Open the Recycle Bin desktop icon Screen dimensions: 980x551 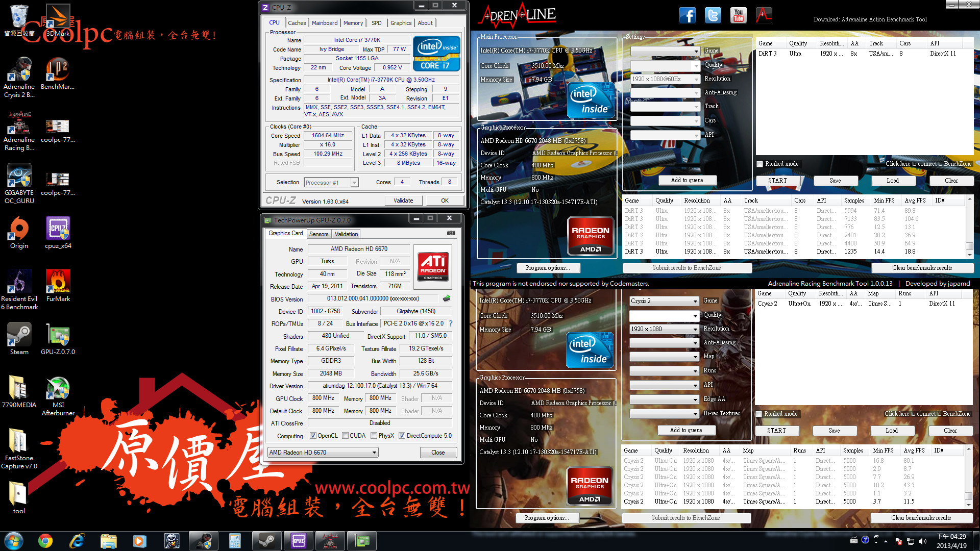tap(19, 20)
